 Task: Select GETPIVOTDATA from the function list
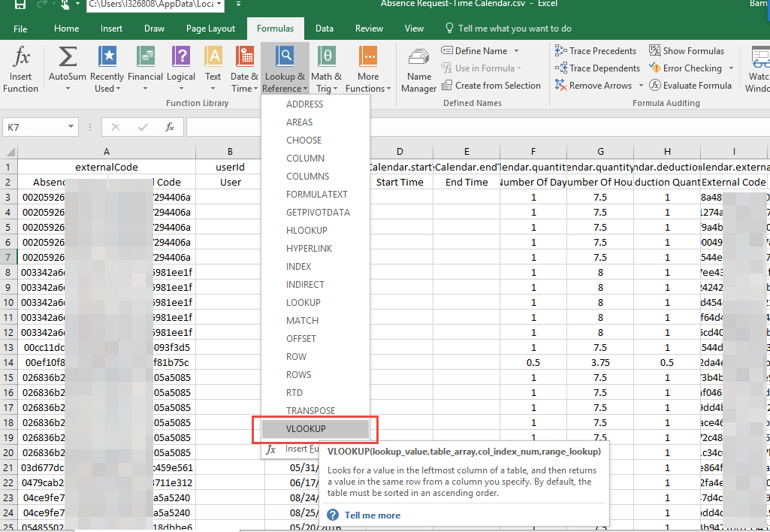(316, 212)
